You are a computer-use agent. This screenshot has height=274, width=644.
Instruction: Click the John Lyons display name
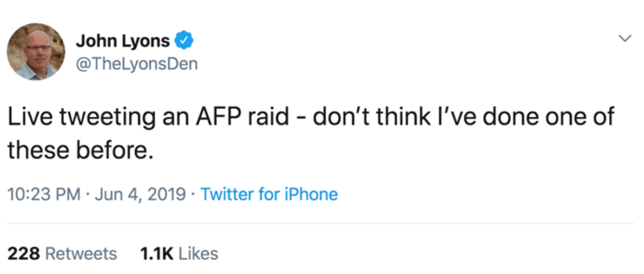[123, 41]
